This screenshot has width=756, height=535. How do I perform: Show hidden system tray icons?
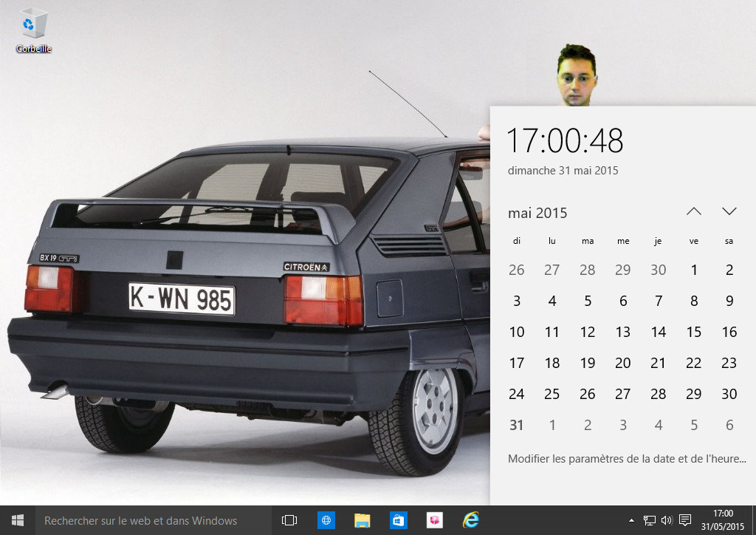[632, 520]
